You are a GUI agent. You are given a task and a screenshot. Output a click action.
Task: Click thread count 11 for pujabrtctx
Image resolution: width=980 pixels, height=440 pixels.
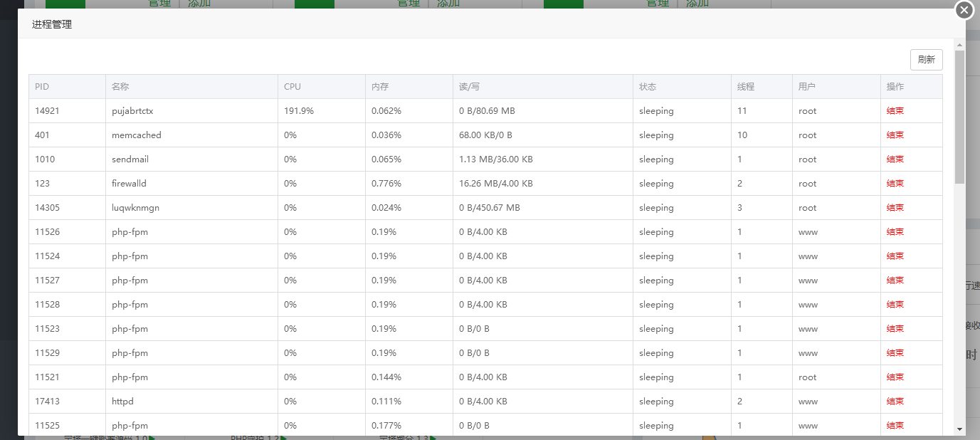pos(742,111)
